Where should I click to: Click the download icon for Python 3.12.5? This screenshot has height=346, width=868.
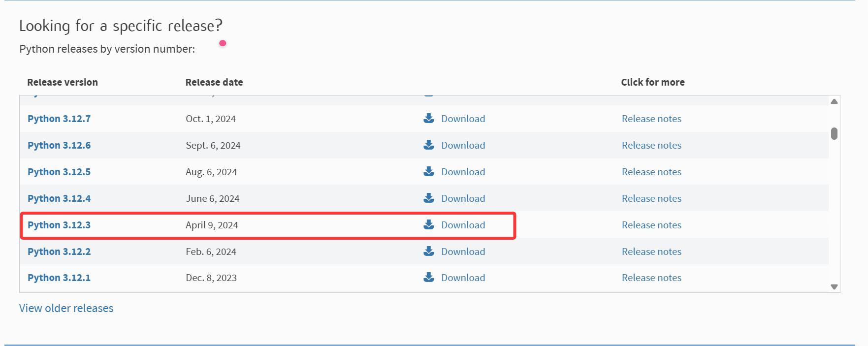click(x=429, y=171)
